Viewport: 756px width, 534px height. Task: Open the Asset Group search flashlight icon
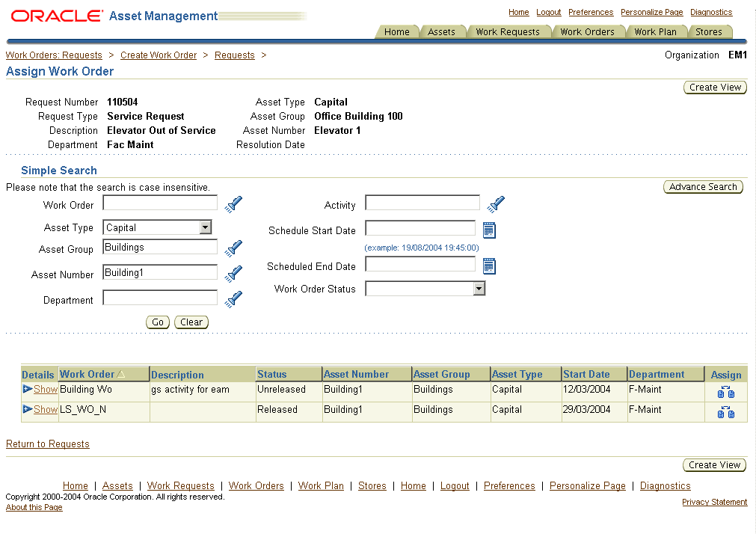(233, 249)
